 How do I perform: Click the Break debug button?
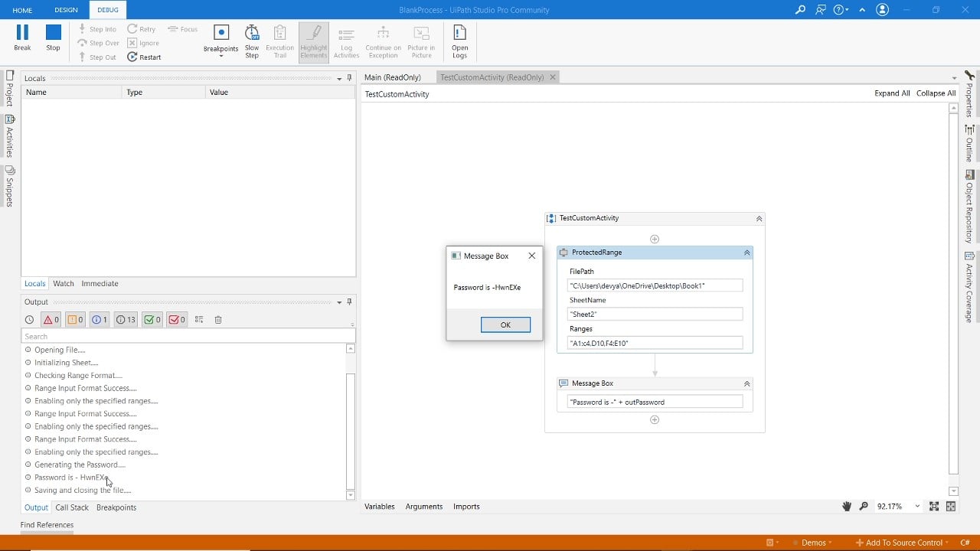pos(22,37)
